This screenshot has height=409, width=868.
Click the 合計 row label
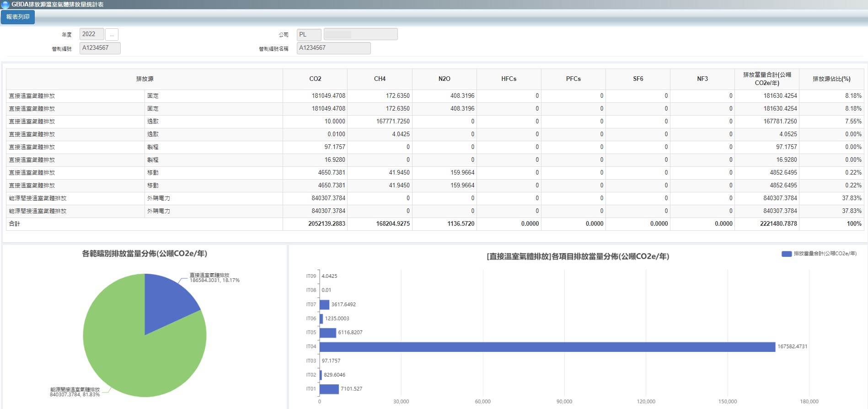tap(15, 224)
